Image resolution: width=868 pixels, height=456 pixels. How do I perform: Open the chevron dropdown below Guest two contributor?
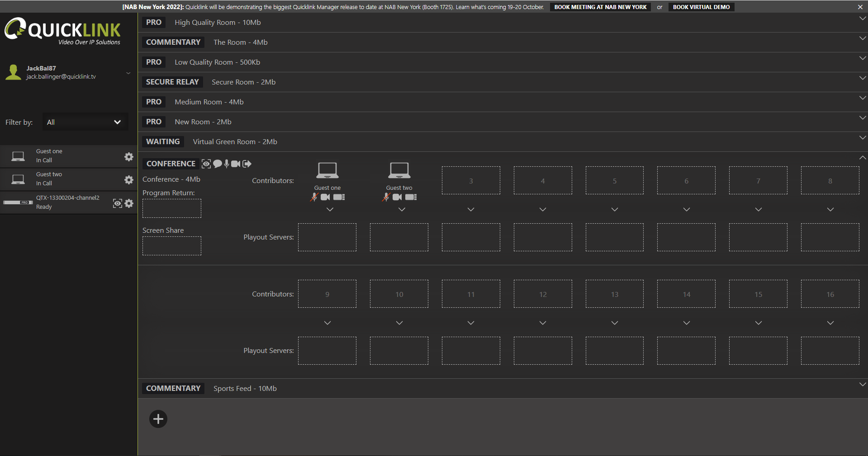pyautogui.click(x=402, y=210)
